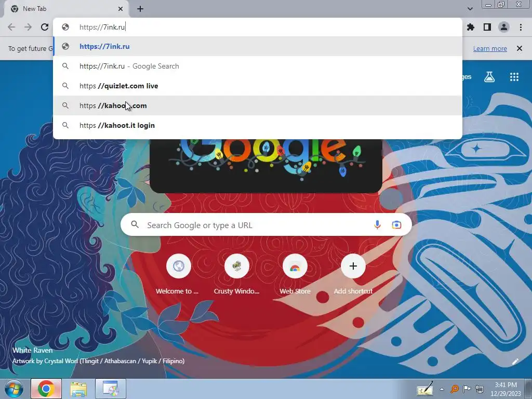Select the https://7ink.ru URL suggestion
The width and height of the screenshot is (532, 399).
coord(258,46)
